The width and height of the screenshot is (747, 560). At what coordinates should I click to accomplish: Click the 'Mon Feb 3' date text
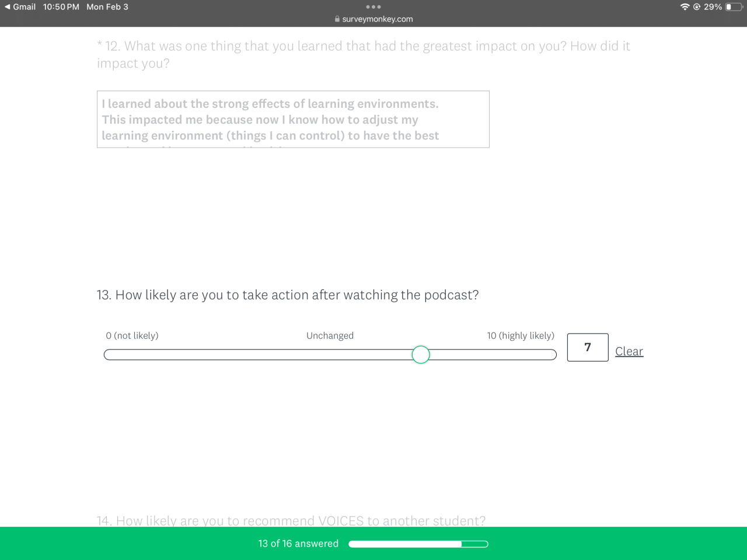coord(107,7)
